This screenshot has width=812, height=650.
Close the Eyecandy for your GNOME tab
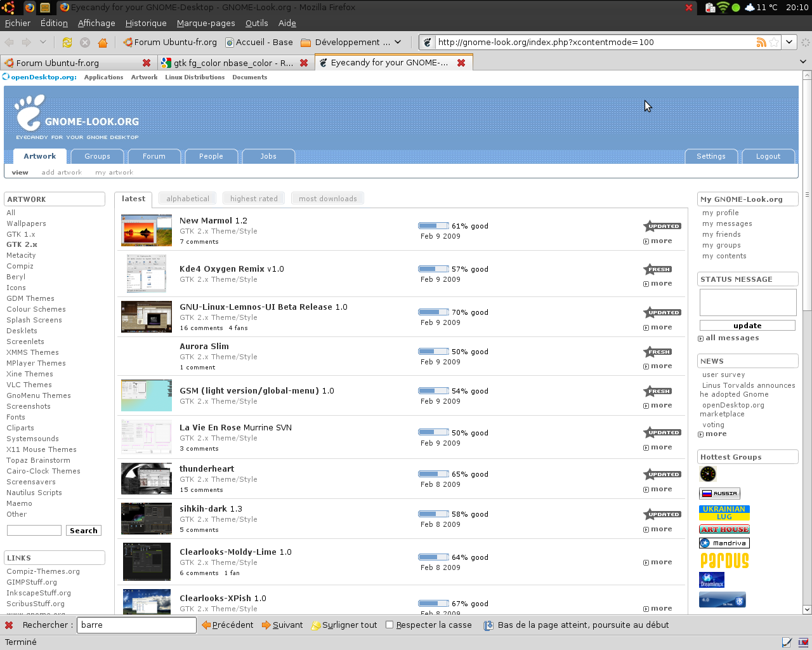tap(461, 63)
